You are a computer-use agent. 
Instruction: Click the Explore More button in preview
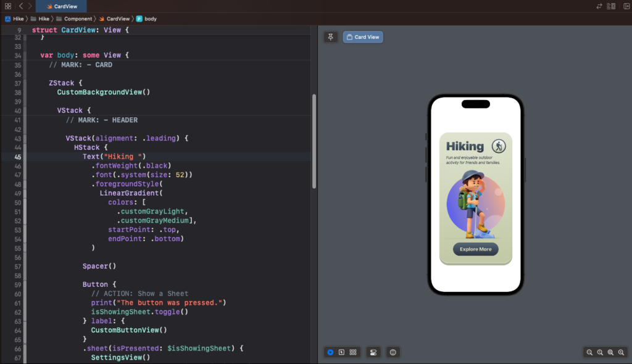[475, 249]
